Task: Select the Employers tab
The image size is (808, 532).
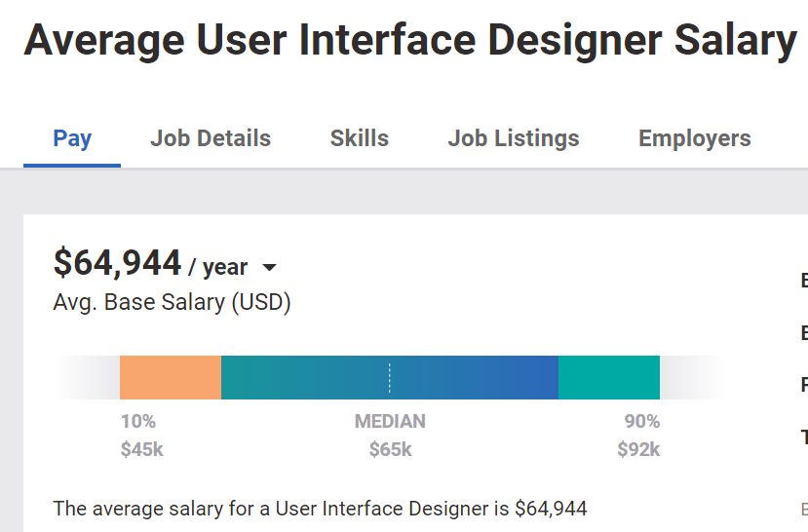Action: pos(695,138)
